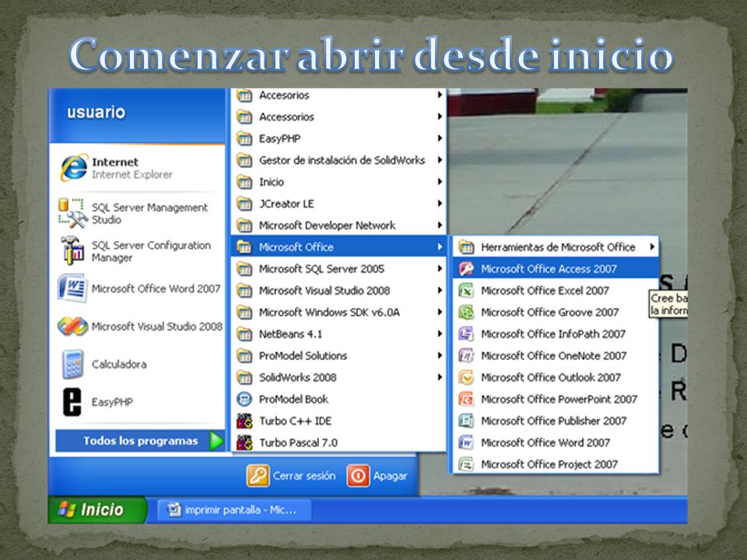Click the Inicio button Windows flag logo

(x=67, y=509)
